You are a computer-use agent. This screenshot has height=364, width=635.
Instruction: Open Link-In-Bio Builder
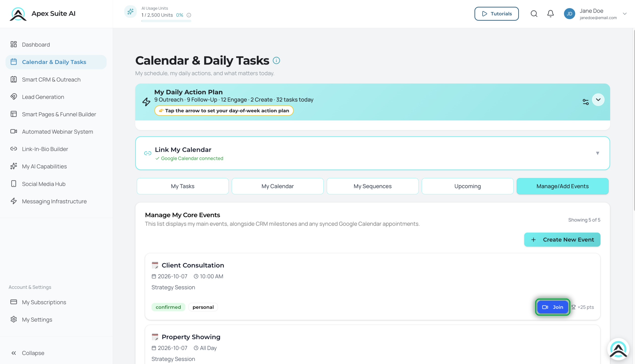[x=56, y=149]
